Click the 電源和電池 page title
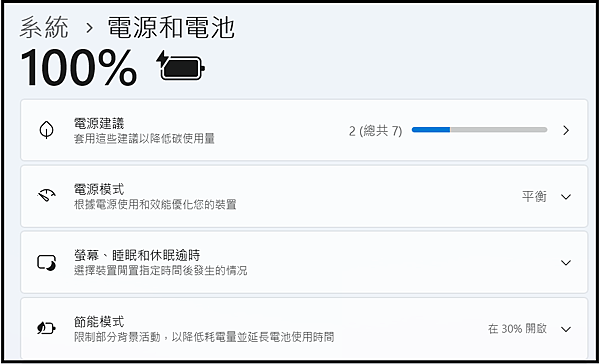This screenshot has width=600, height=364. (171, 28)
